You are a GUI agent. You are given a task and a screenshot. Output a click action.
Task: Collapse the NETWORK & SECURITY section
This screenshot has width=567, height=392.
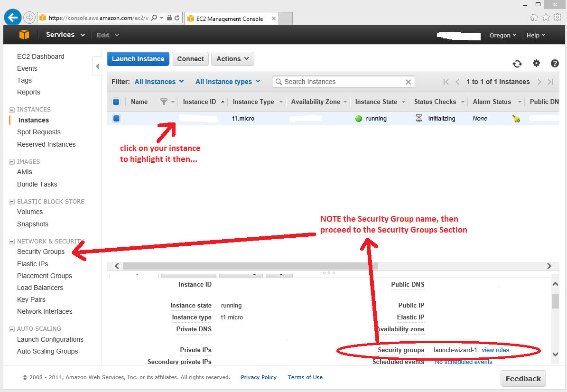[11, 241]
